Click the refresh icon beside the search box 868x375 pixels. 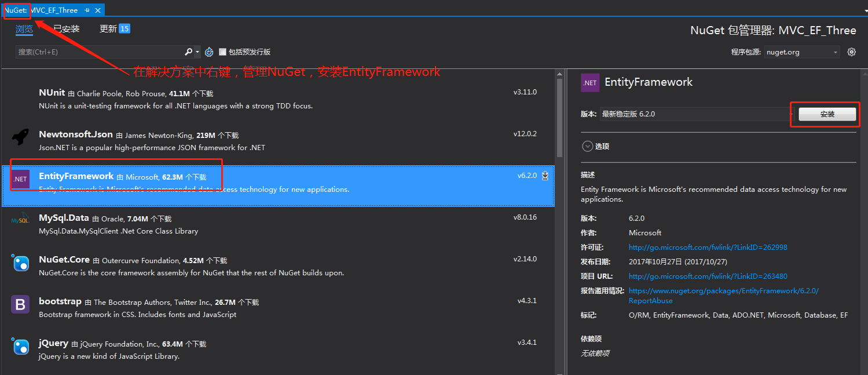pyautogui.click(x=209, y=52)
